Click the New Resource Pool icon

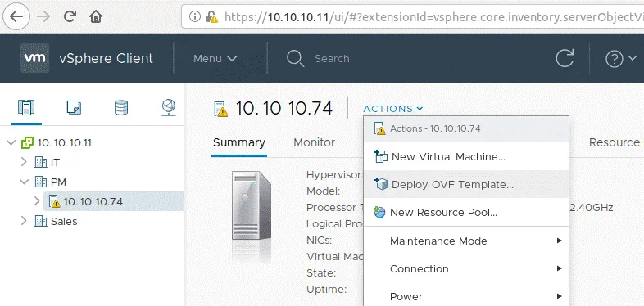(379, 212)
